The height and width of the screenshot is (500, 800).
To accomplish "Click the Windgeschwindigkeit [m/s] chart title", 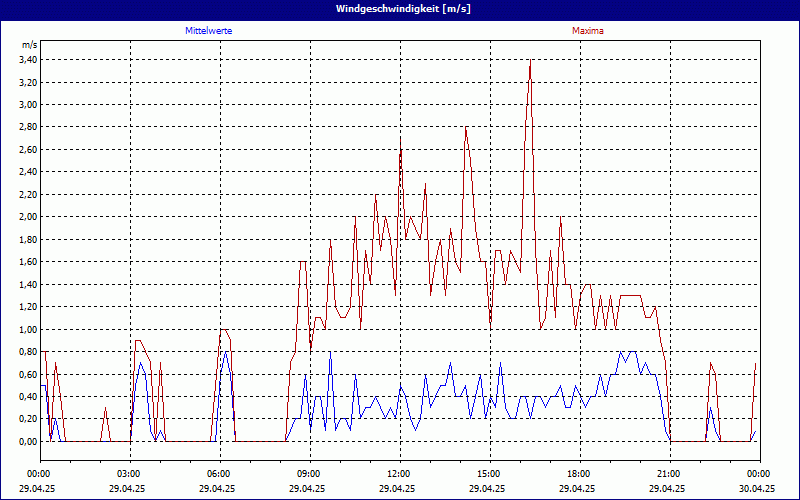I will point(400,8).
